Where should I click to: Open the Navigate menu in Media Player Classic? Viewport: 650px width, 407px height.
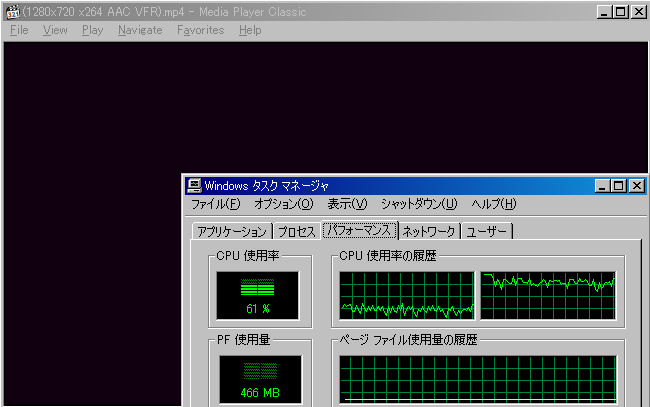click(140, 30)
